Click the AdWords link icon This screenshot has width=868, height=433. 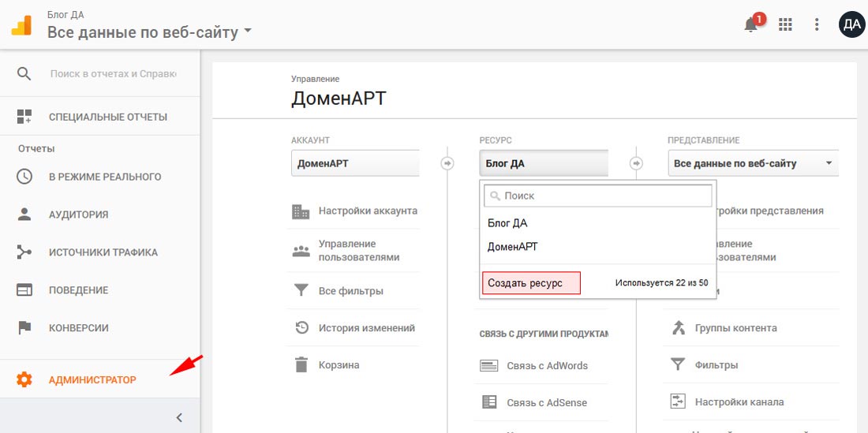pyautogui.click(x=488, y=365)
